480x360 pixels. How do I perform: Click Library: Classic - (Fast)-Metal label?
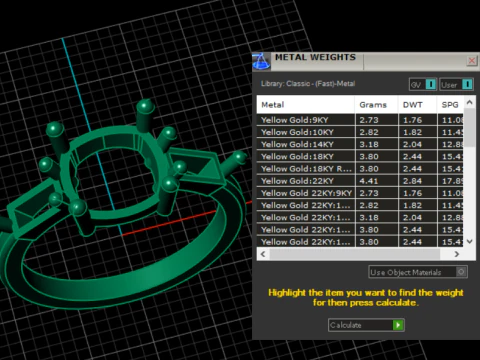coord(308,84)
